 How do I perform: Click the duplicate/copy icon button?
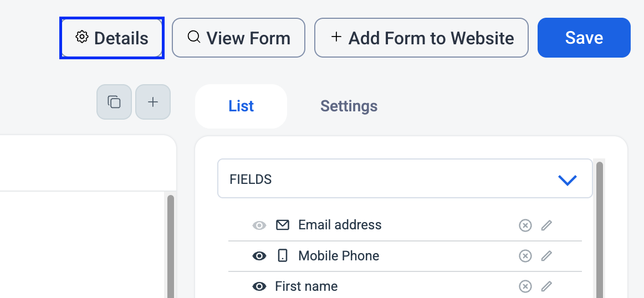tap(114, 102)
